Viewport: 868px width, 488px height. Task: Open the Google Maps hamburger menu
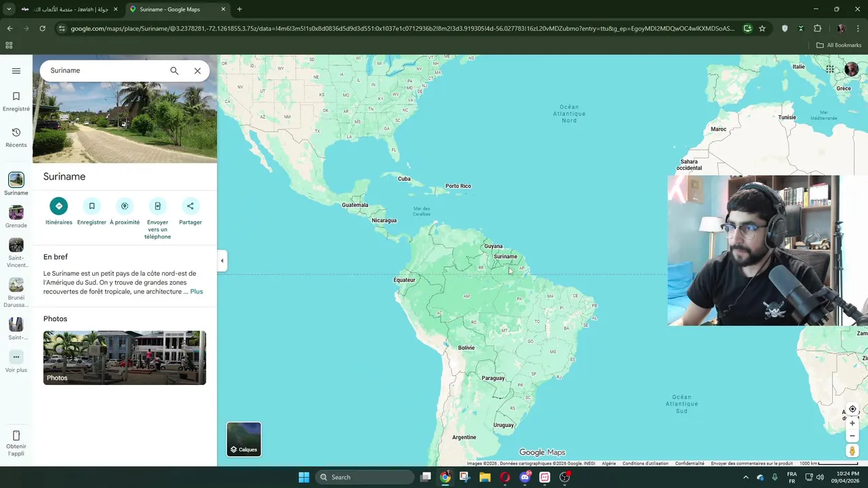coord(16,70)
